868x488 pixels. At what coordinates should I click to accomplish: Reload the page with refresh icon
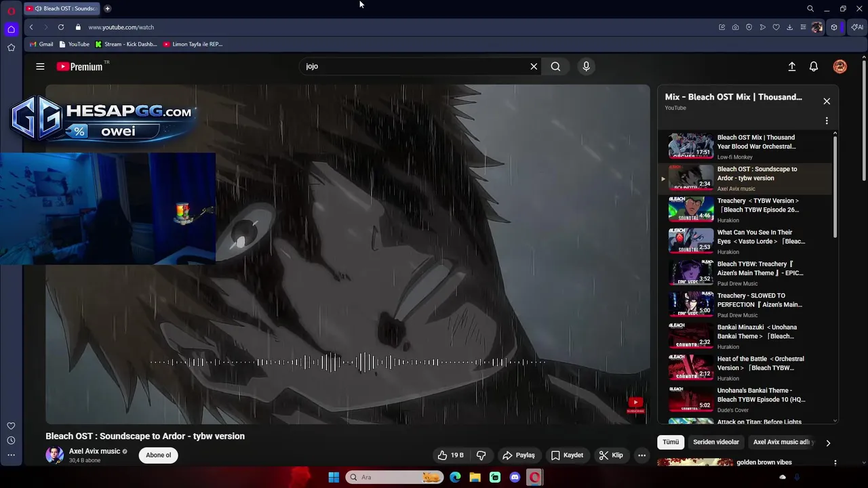[x=61, y=27]
